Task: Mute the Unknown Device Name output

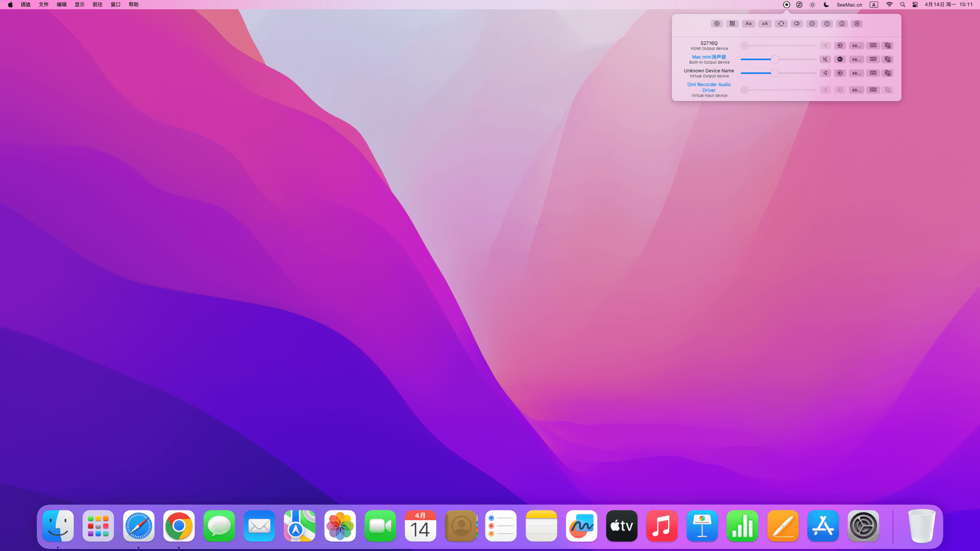Action: click(825, 73)
